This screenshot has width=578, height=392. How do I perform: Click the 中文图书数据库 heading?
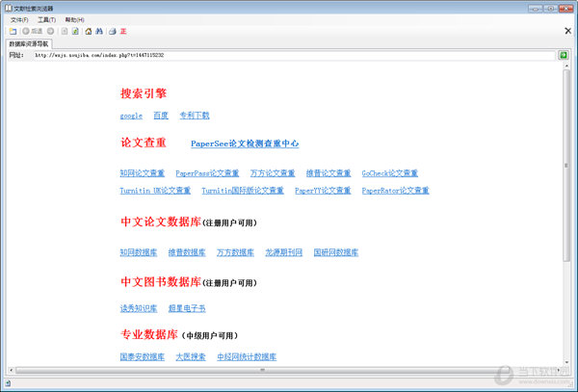(x=161, y=281)
